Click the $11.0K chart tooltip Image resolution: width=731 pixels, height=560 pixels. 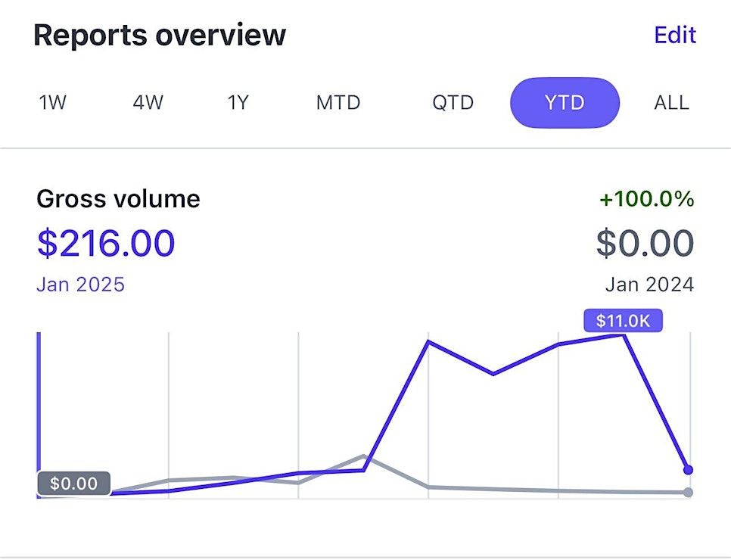623,321
